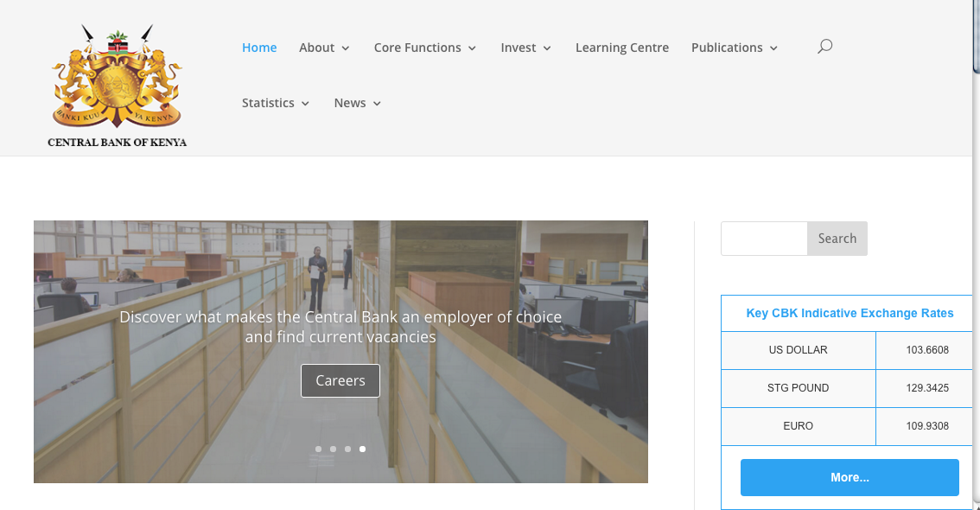Click the magnifier search icon in navigation
Viewport: 980px width, 510px height.
[824, 47]
